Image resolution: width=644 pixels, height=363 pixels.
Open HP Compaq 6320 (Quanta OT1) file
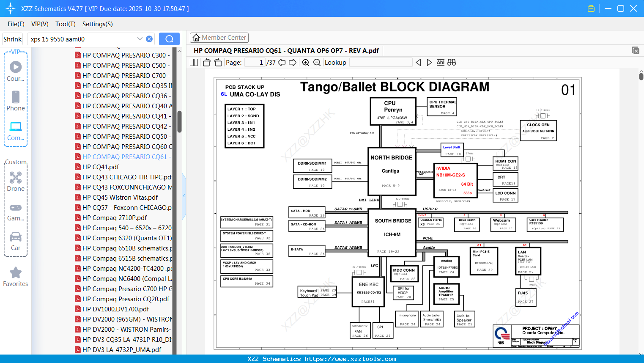tap(123, 238)
